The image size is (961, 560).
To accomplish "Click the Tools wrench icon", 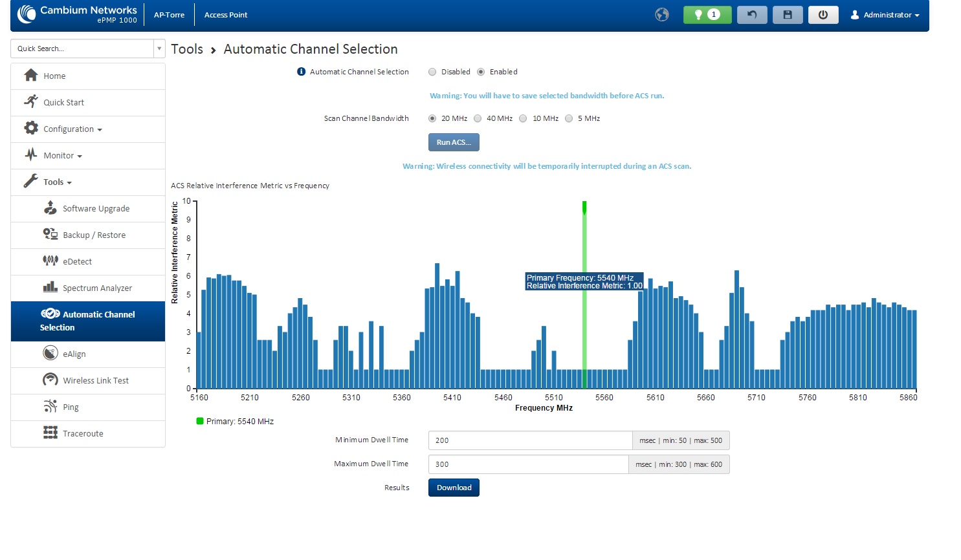I will point(30,181).
